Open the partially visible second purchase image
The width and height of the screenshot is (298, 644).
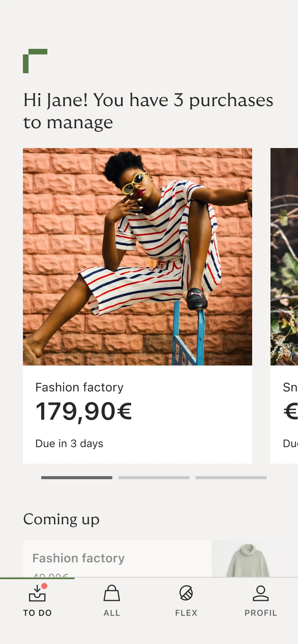click(284, 256)
